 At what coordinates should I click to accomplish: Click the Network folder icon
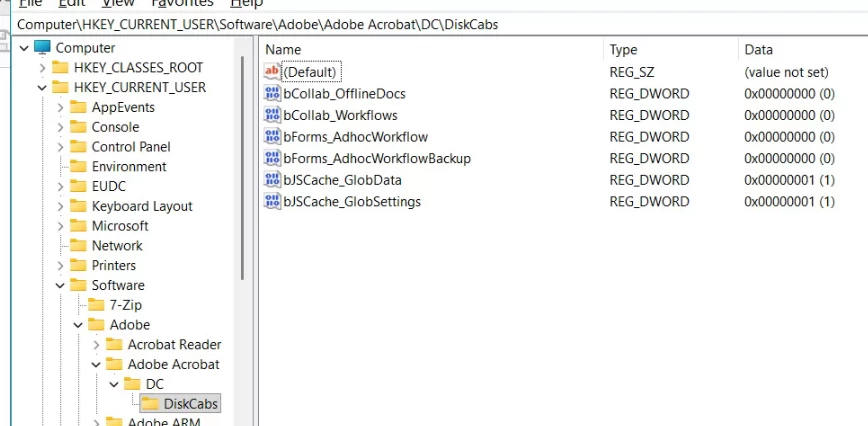[78, 246]
